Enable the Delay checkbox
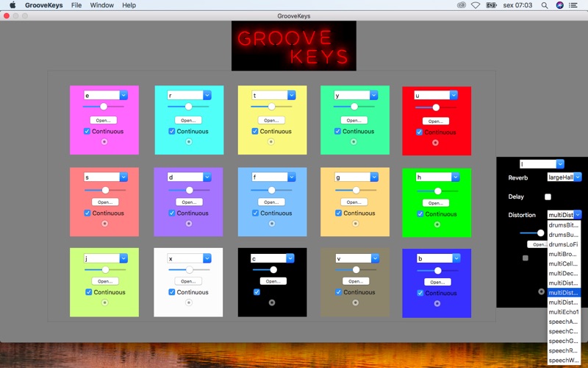The width and height of the screenshot is (588, 368). click(x=548, y=197)
